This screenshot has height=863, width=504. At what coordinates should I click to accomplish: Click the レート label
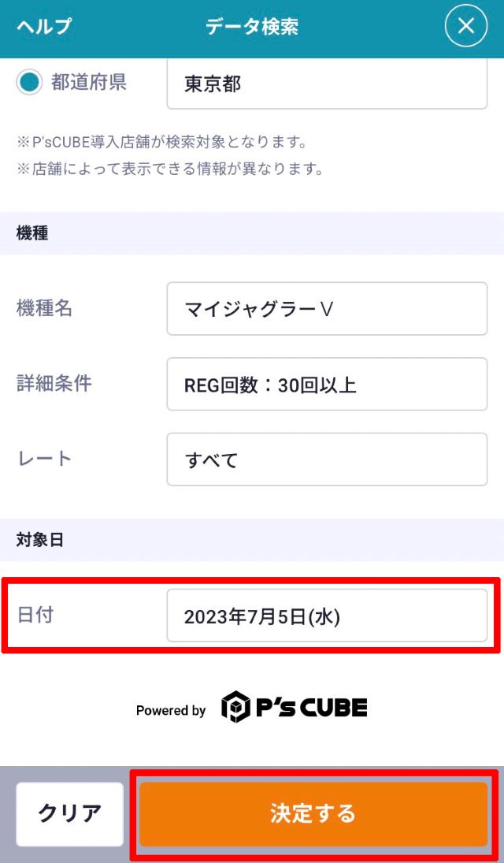click(x=44, y=458)
